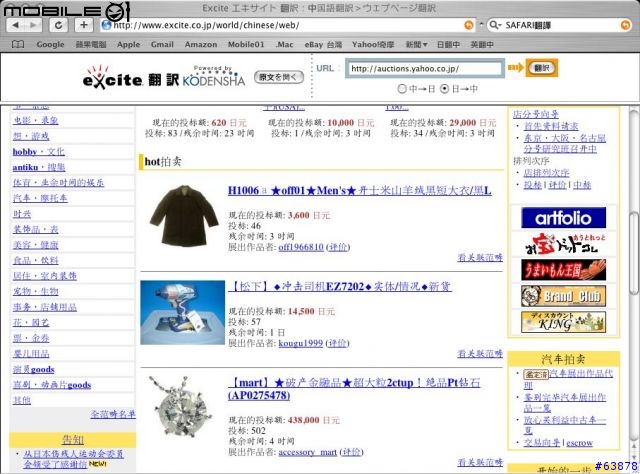Viewport: 640px width, 474px height.
Task: Open the 花・园艺 category link
Action: [x=31, y=322]
